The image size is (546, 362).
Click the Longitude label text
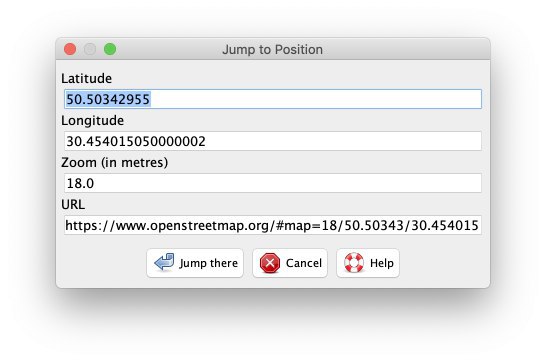[x=92, y=121]
